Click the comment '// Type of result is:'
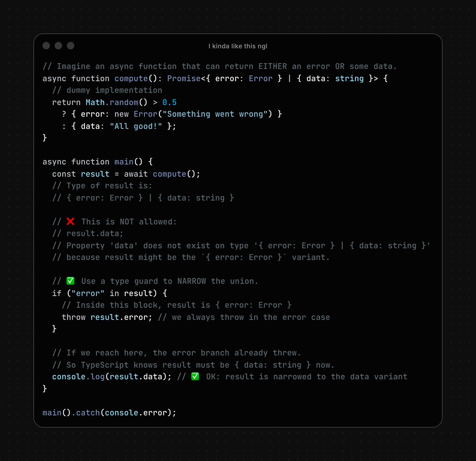This screenshot has height=461, width=476. (x=102, y=186)
